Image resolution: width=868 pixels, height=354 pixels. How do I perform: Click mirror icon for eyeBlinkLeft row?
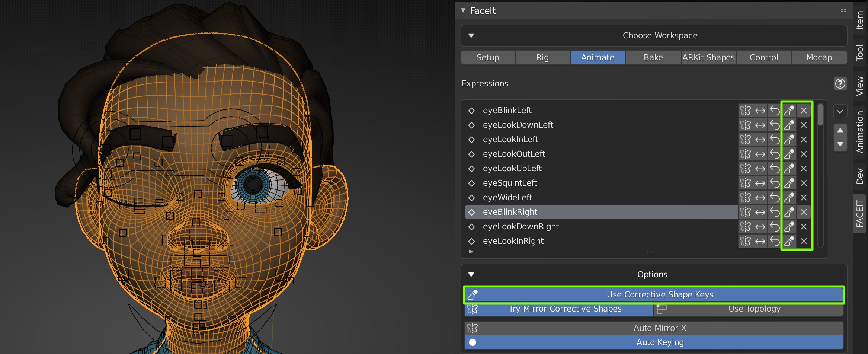coord(745,111)
